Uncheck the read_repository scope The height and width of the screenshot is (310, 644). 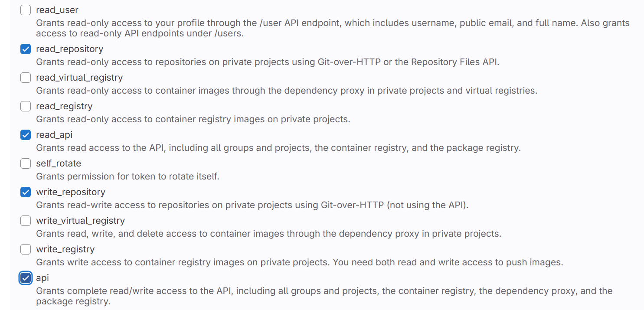point(25,49)
